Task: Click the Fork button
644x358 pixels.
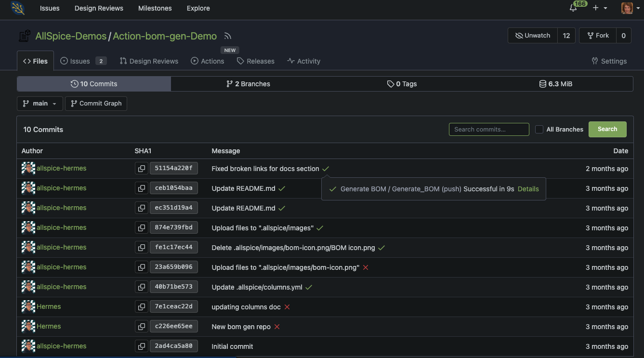Action: tap(598, 36)
